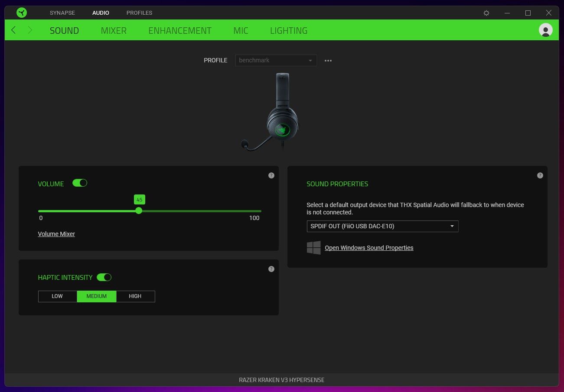Click the Razer Kraken V3 HyperSense device label

282,380
